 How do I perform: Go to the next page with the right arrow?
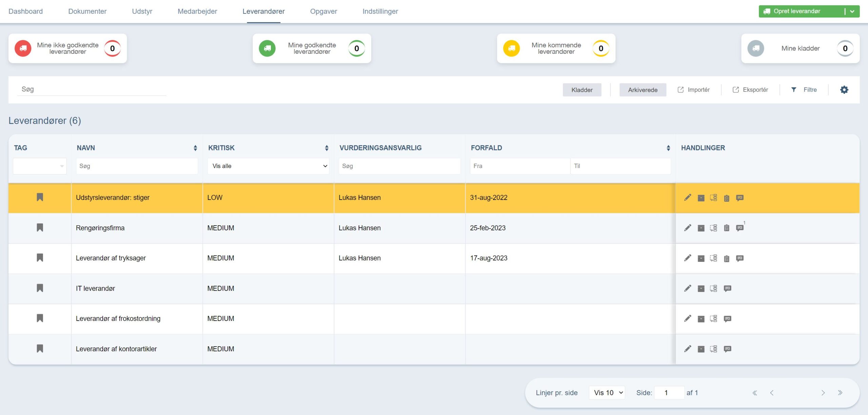823,393
